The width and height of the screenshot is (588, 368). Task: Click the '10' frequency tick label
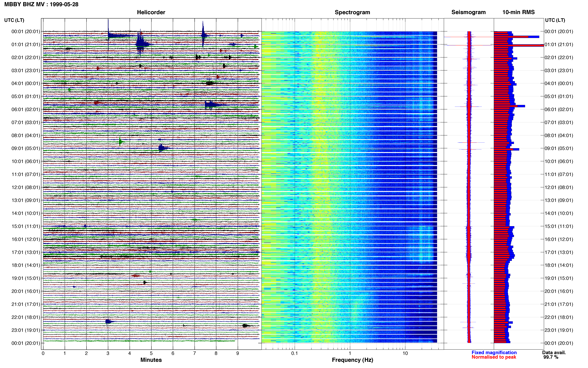[405, 353]
